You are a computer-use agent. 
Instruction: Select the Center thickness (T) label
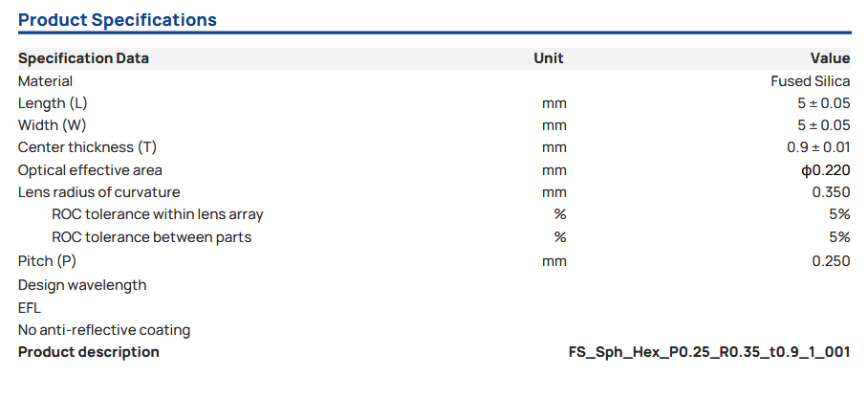tap(87, 147)
